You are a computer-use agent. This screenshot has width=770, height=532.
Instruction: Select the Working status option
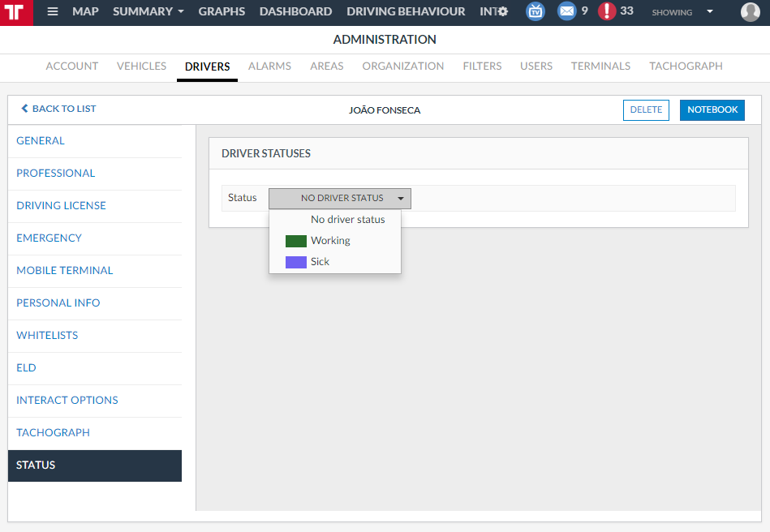click(330, 241)
